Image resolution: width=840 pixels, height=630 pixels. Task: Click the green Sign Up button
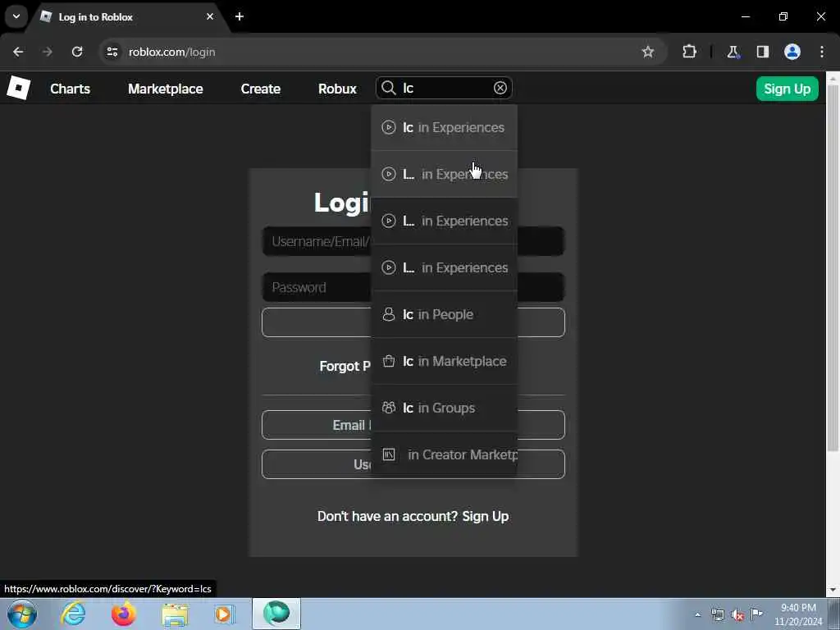(x=787, y=89)
